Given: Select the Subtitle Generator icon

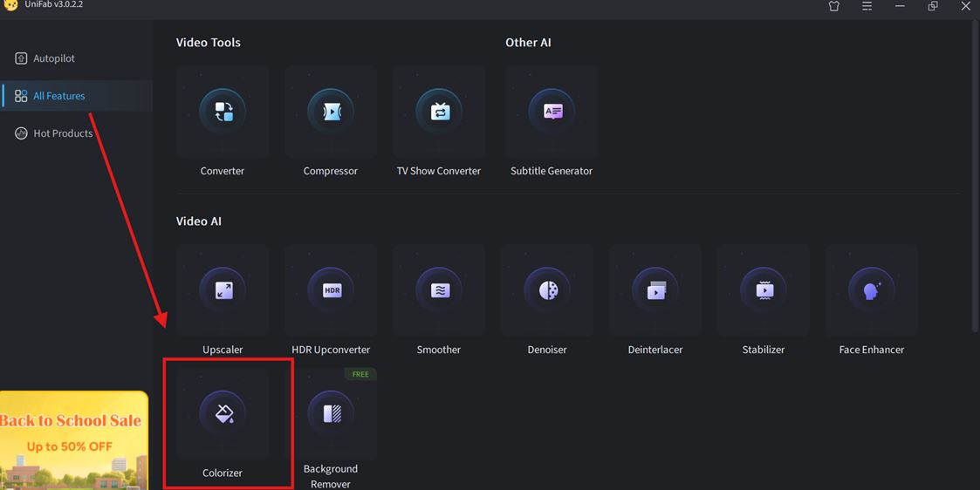Looking at the screenshot, I should [x=552, y=112].
